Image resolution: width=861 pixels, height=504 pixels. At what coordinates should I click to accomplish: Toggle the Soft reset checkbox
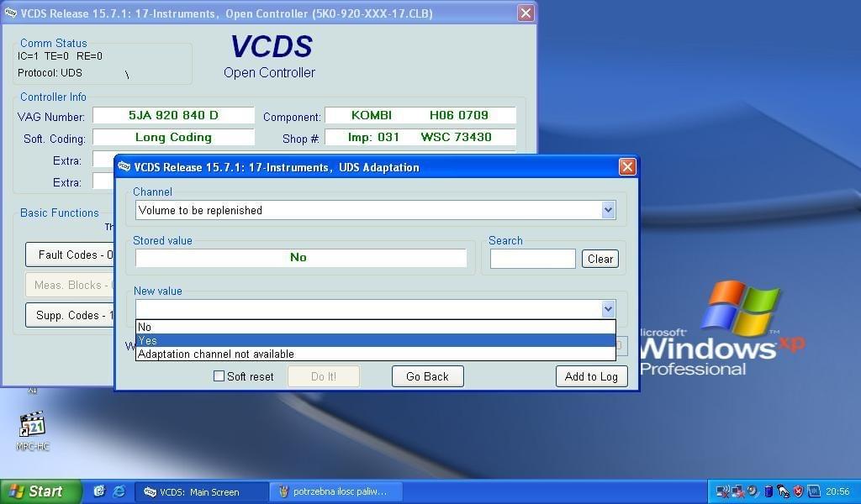coord(219,376)
